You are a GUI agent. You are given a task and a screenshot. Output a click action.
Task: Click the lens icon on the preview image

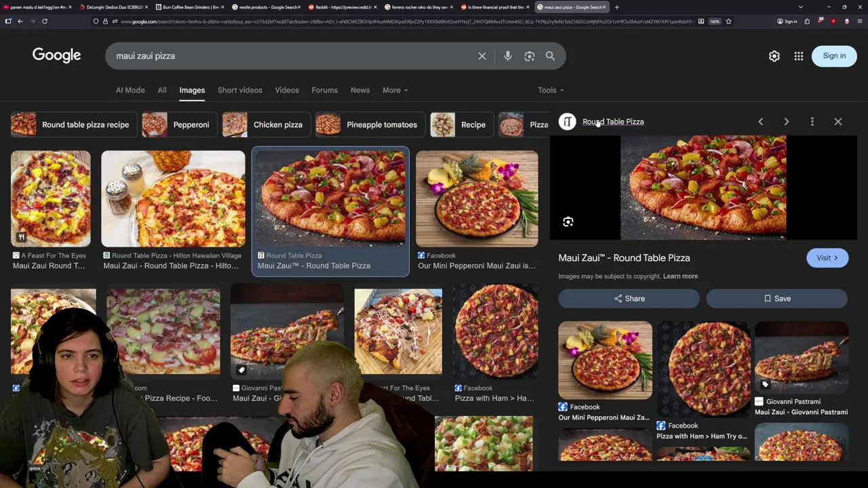568,222
